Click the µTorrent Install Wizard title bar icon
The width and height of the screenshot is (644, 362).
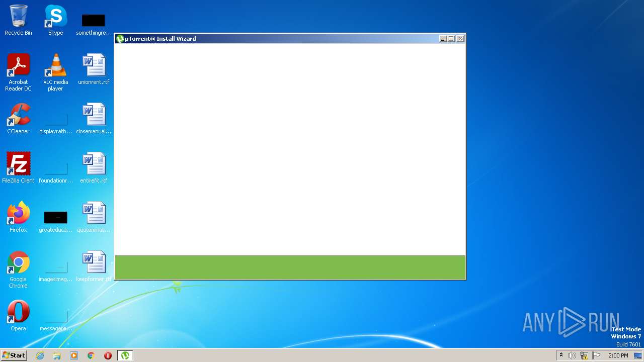click(120, 39)
